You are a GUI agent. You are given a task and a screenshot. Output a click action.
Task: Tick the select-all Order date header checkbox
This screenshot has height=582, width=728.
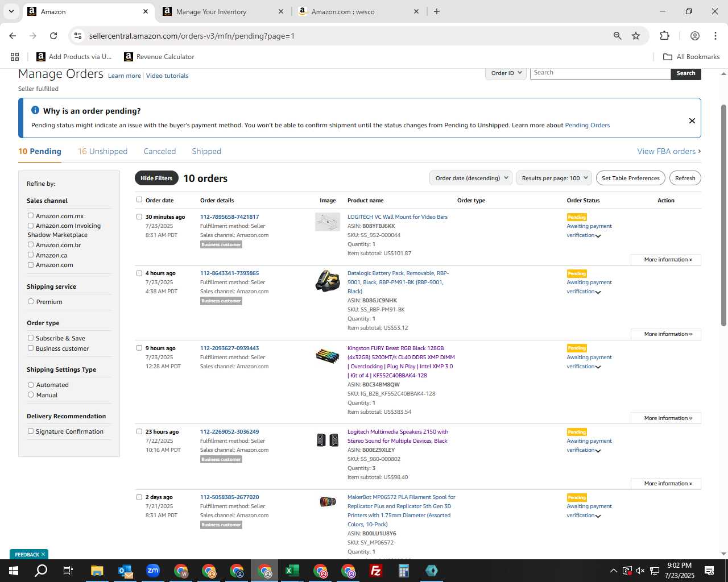tap(139, 199)
